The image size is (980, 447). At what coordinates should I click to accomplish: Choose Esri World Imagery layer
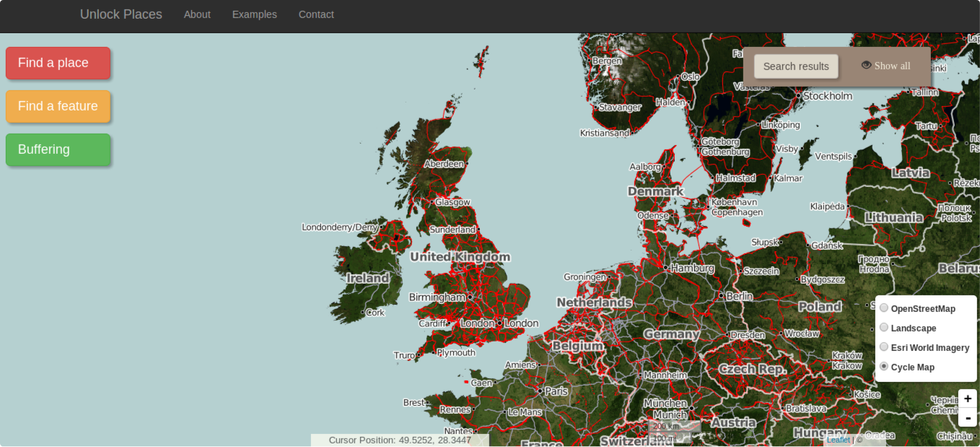point(884,347)
